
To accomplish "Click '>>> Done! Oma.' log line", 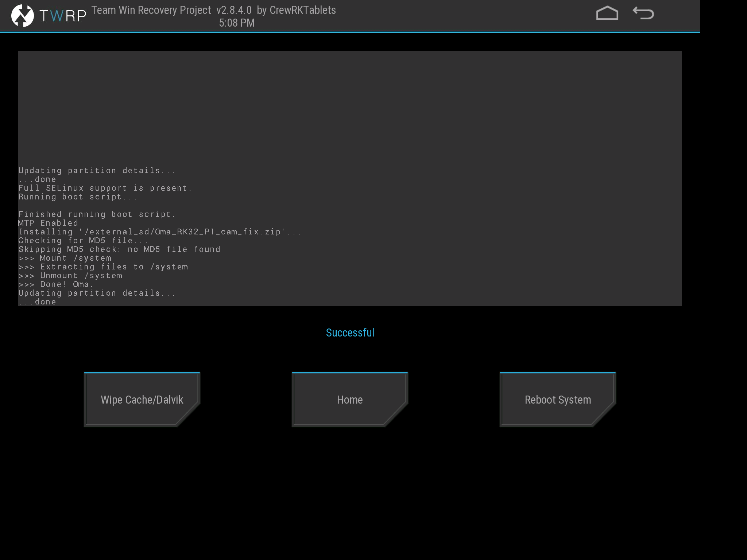I will tap(55, 284).
